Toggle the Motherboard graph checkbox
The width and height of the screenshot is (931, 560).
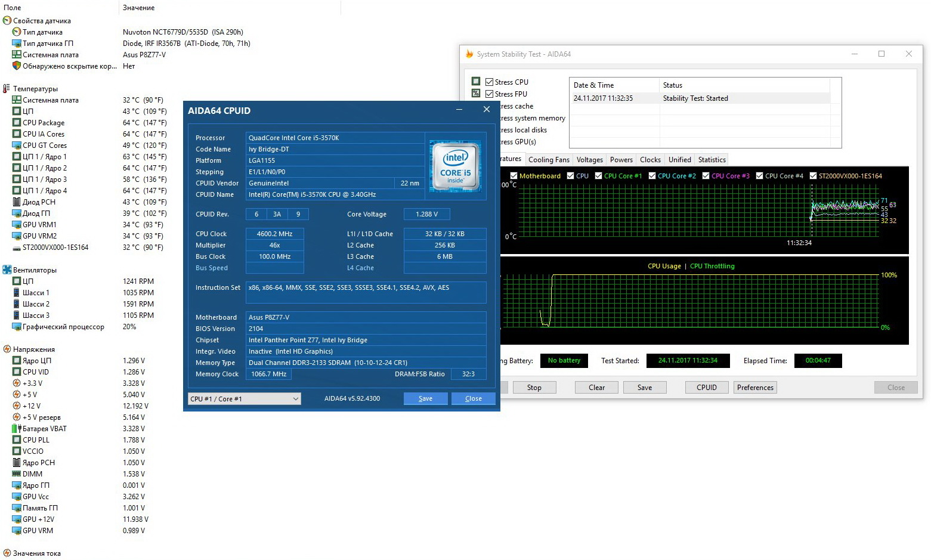(x=514, y=175)
